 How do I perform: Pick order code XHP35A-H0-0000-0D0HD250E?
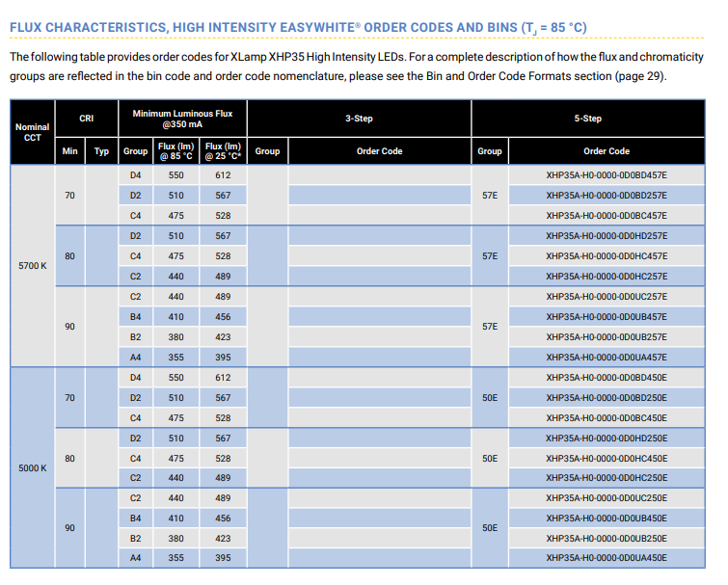607,438
